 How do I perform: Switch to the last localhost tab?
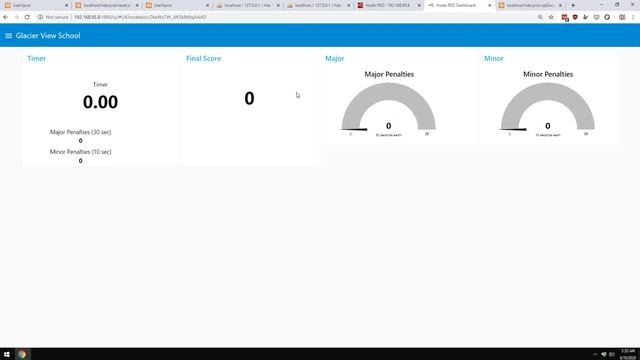[x=530, y=5]
